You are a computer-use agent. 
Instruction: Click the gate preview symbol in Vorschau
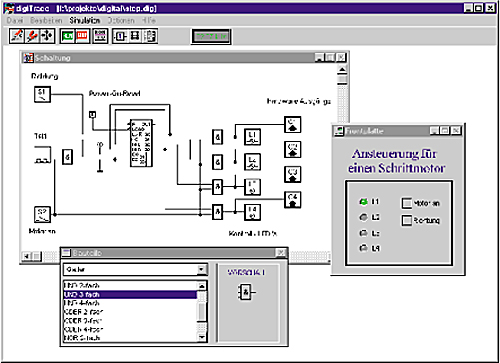click(246, 292)
